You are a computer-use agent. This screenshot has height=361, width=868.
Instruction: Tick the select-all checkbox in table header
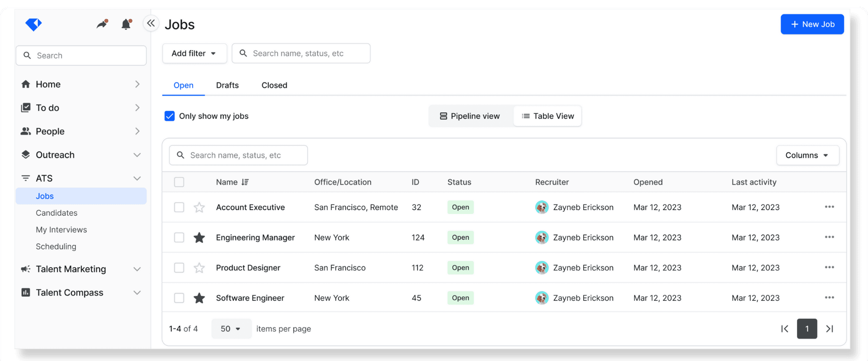(x=179, y=182)
